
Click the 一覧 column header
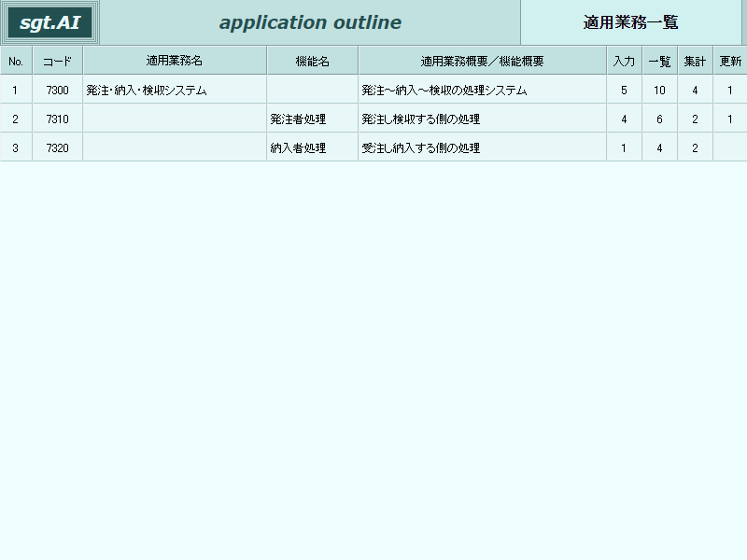(660, 61)
